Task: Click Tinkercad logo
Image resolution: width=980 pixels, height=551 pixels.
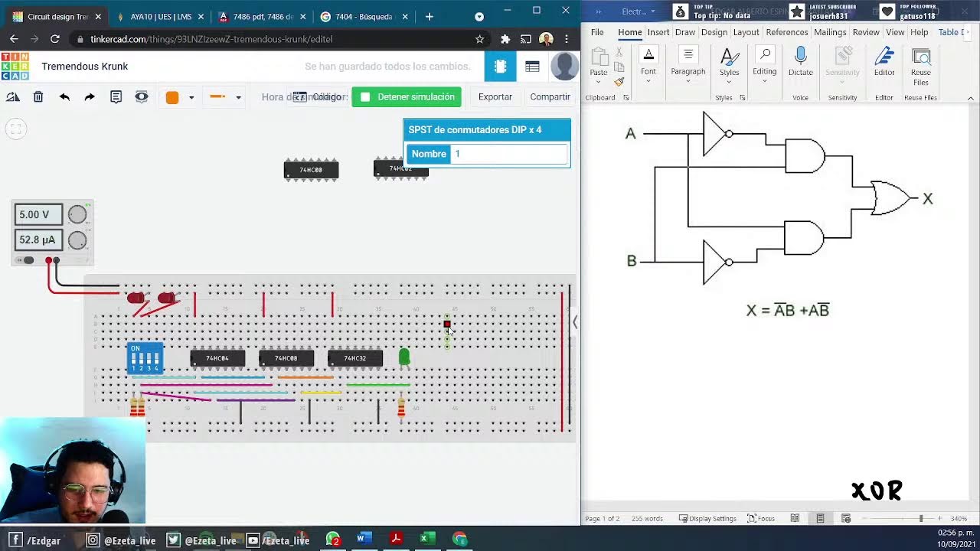Action: (x=15, y=67)
